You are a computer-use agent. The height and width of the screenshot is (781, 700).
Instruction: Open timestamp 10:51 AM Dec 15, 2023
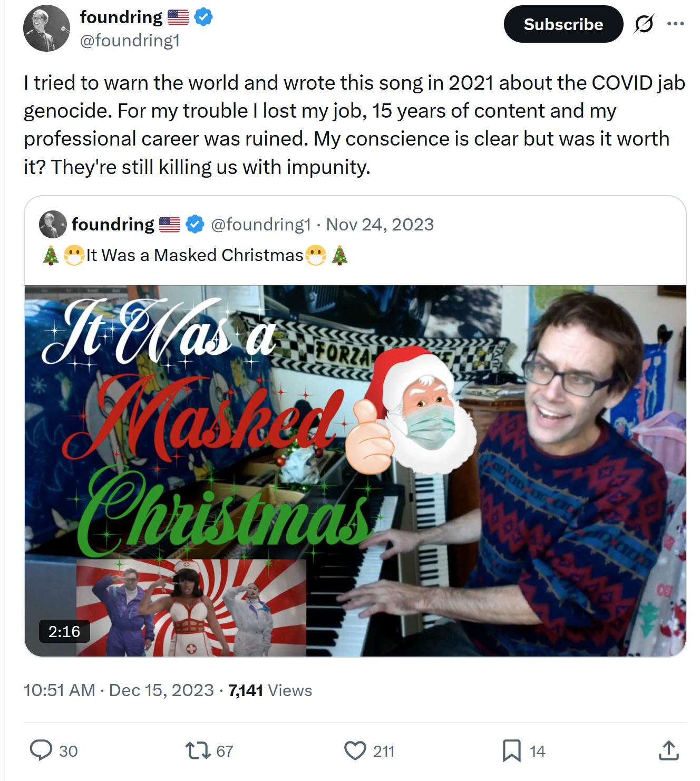(x=119, y=690)
